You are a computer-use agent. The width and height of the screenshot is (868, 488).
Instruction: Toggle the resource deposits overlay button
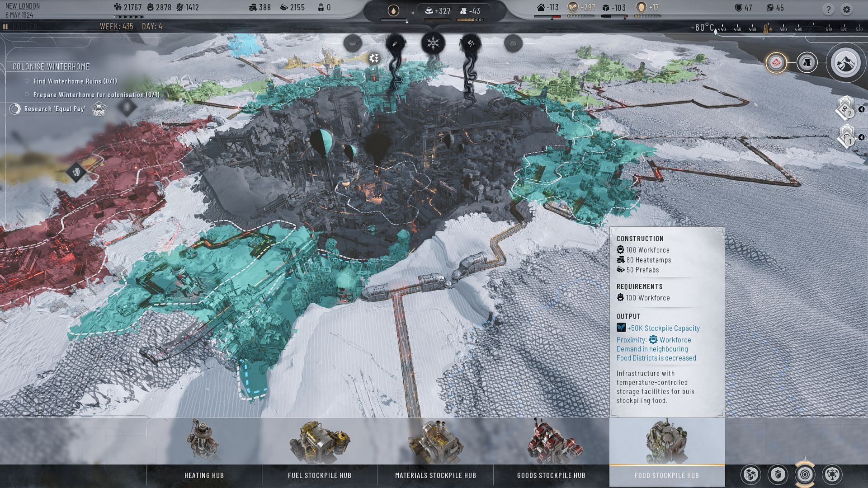[x=807, y=63]
